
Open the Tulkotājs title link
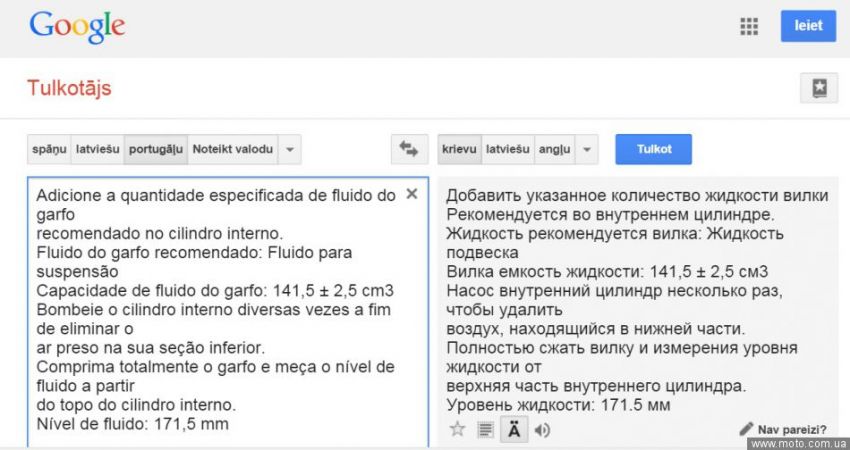coord(69,88)
